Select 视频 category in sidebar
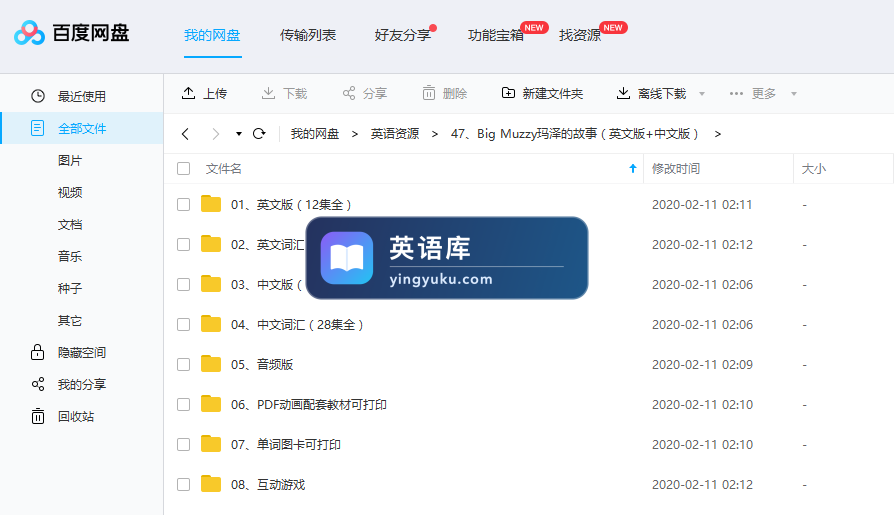Image resolution: width=894 pixels, height=515 pixels. tap(70, 193)
